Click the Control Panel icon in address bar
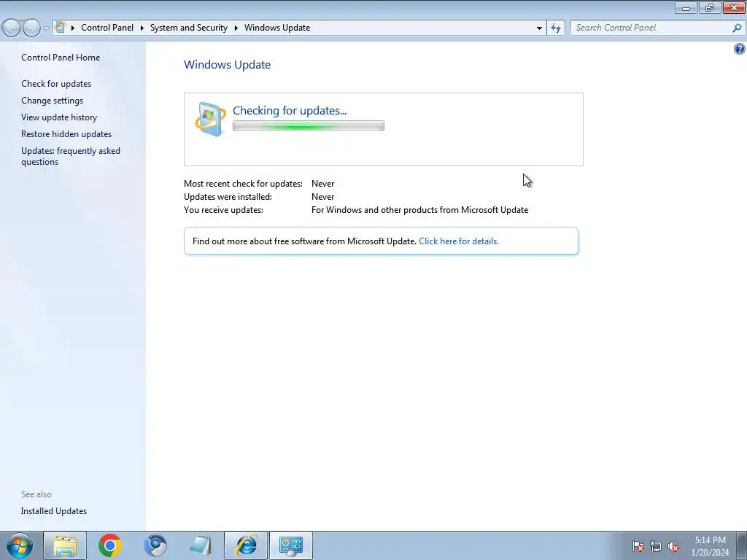Viewport: 747px width, 560px height. pyautogui.click(x=60, y=27)
